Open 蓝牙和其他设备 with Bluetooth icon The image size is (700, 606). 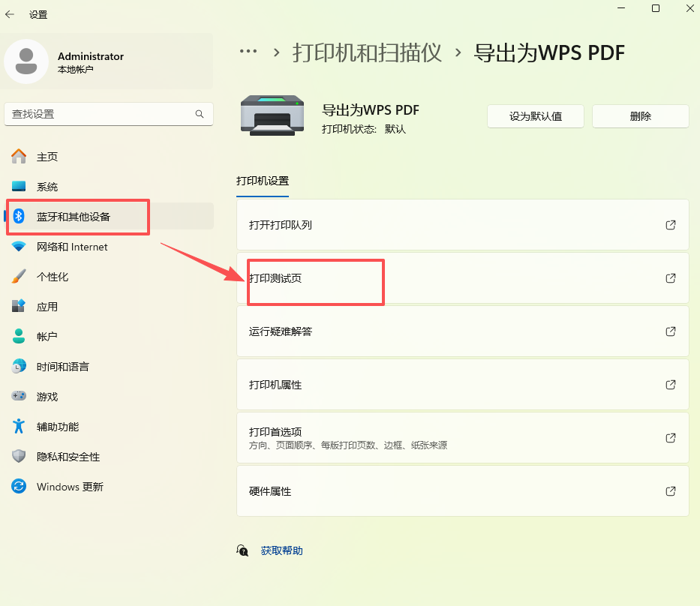[x=17, y=217]
